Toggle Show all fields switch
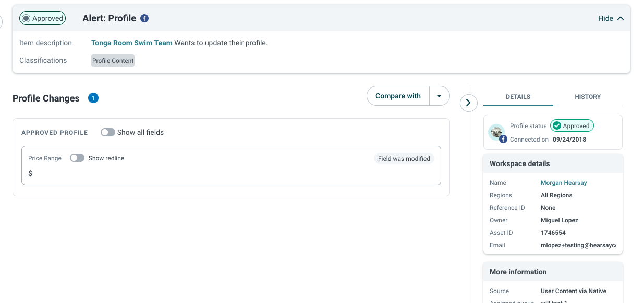 [x=108, y=132]
